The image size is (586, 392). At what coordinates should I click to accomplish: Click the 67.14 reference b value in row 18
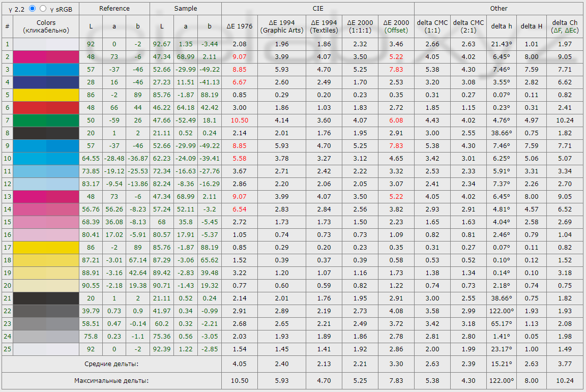coord(138,260)
